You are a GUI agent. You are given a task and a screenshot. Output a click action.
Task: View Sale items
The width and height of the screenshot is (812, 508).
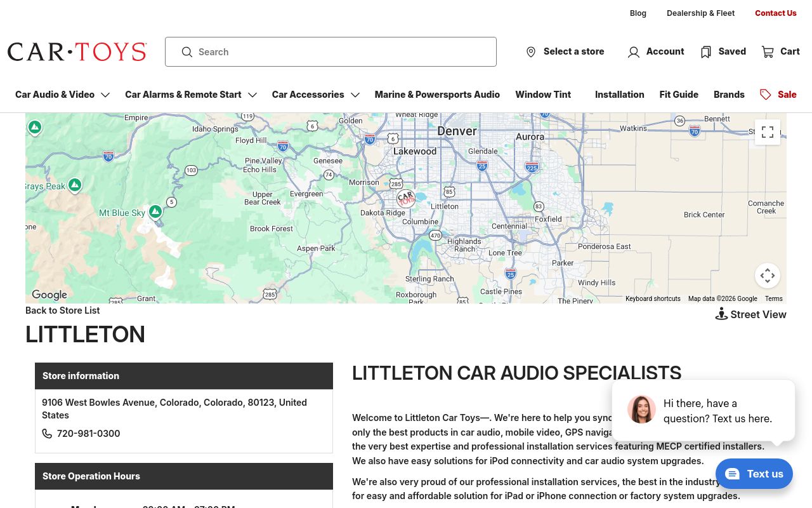point(787,95)
